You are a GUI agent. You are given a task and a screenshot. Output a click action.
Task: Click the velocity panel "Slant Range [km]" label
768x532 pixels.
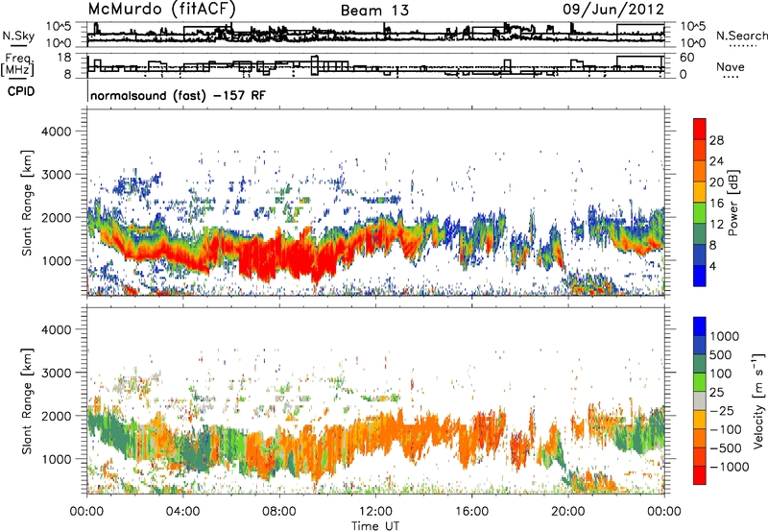click(27, 400)
